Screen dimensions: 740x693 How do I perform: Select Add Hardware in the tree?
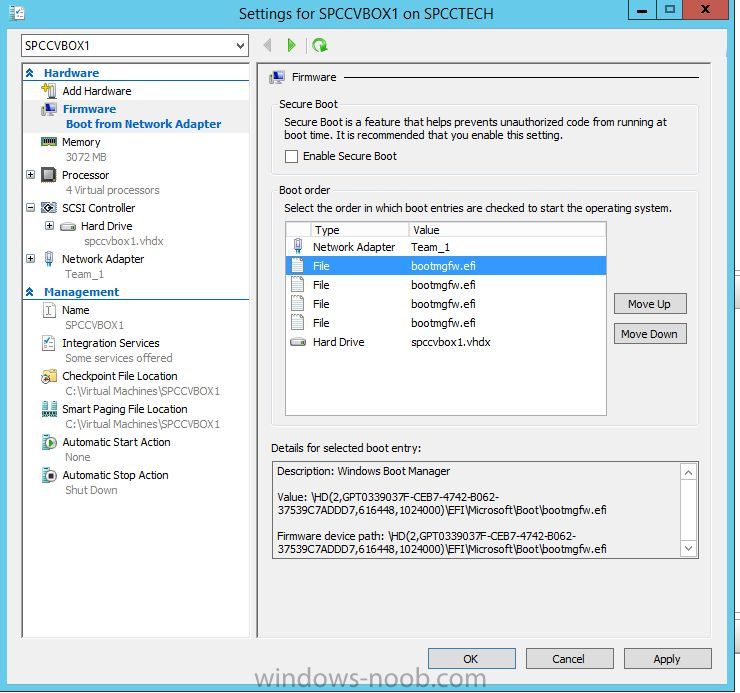97,91
